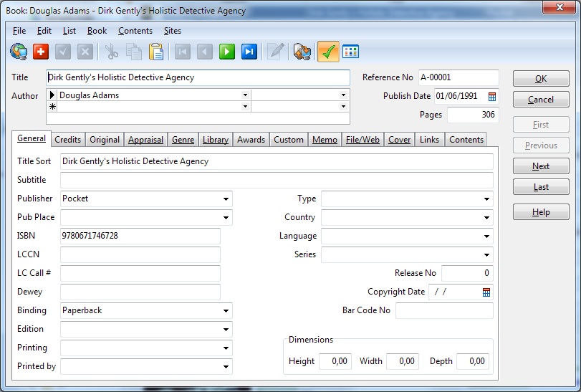Expand the empty new-row author dropdown
The height and width of the screenshot is (392, 581).
pyautogui.click(x=245, y=107)
